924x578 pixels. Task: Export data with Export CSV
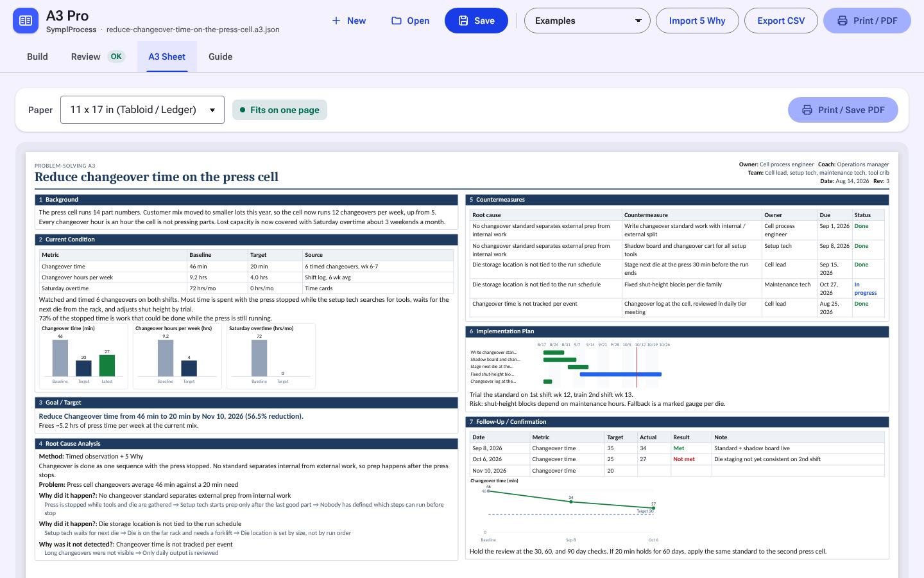781,21
